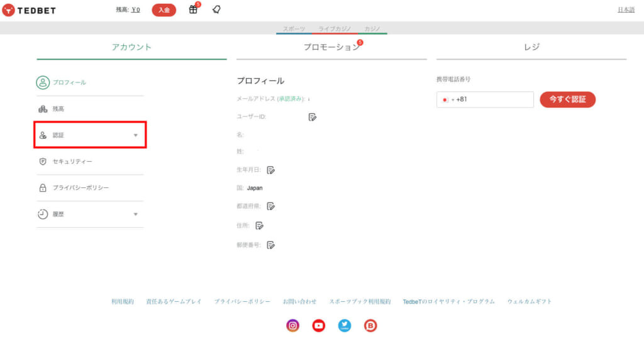Switch to the レジ tab
Viewport: 644px width, 339px height.
(x=531, y=47)
